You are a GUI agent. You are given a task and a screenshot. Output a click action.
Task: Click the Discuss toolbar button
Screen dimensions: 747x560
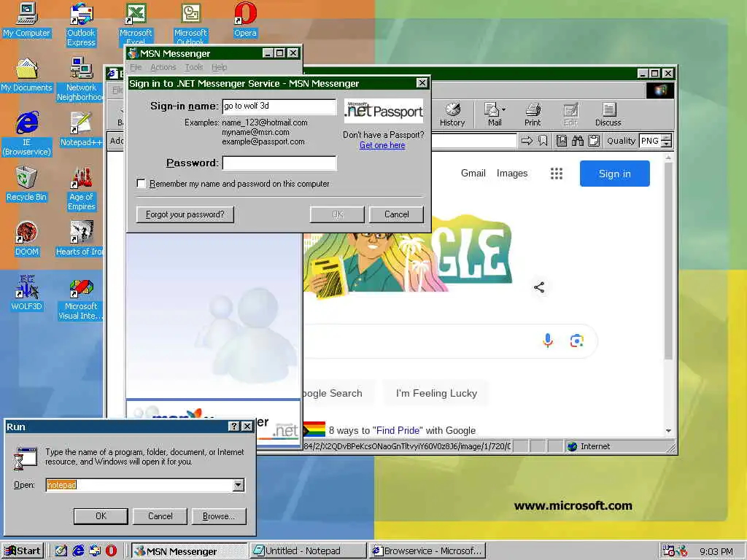click(608, 114)
